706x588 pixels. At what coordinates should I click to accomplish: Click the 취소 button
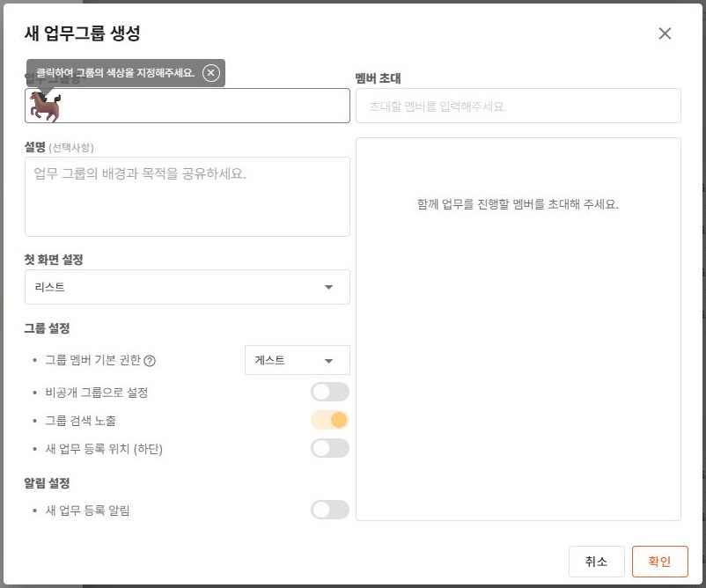click(597, 562)
